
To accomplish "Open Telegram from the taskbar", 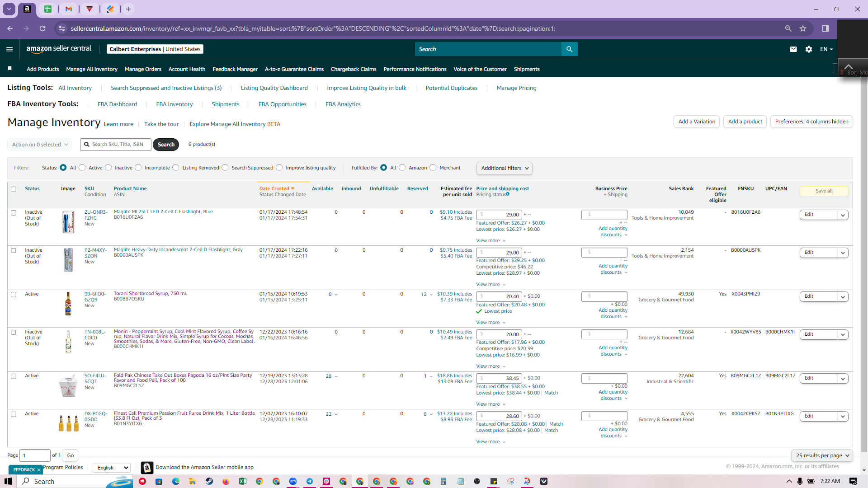I will pyautogui.click(x=310, y=481).
